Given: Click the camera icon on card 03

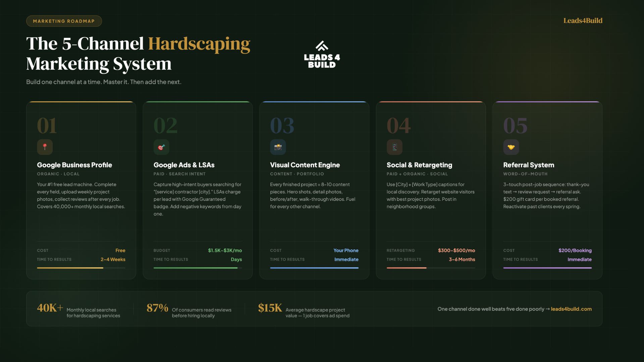Looking at the screenshot, I should [278, 147].
